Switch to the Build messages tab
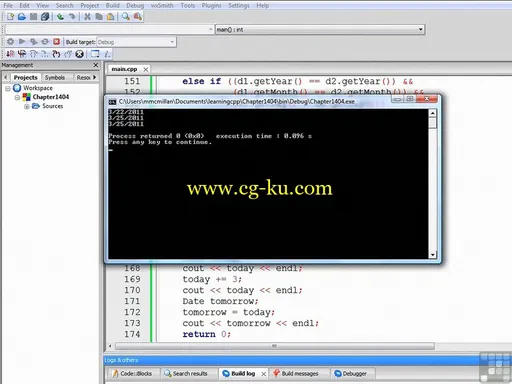The height and width of the screenshot is (384, 512). point(296,374)
